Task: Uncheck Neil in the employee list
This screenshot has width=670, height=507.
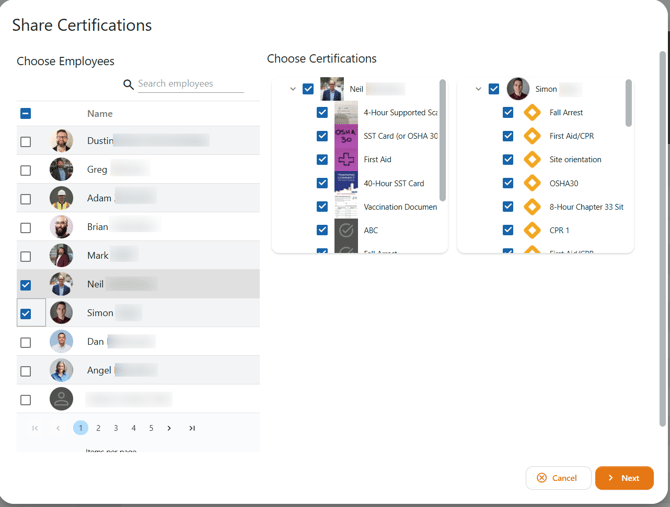Action: pyautogui.click(x=26, y=285)
